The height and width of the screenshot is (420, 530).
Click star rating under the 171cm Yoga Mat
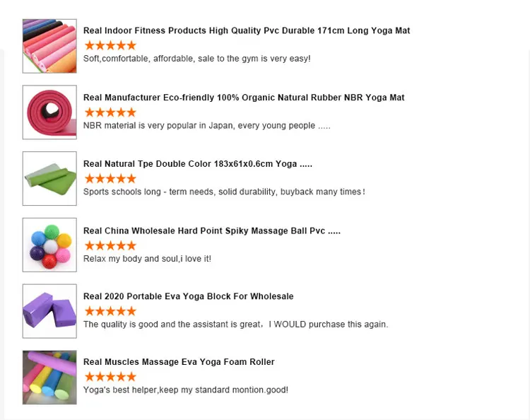pos(110,45)
